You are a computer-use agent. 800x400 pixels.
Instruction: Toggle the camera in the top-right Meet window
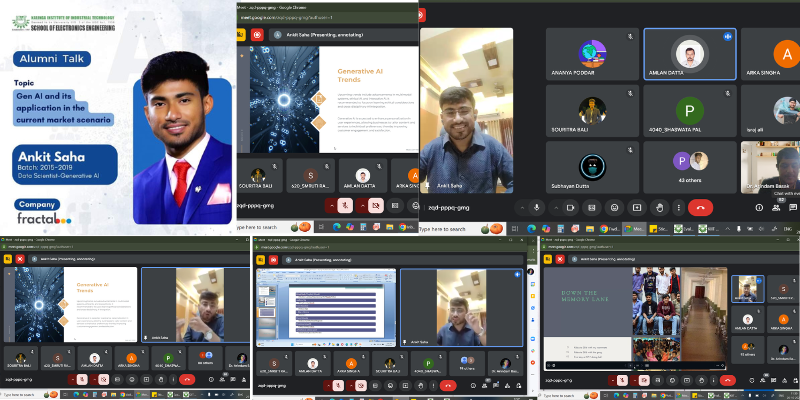(573, 207)
